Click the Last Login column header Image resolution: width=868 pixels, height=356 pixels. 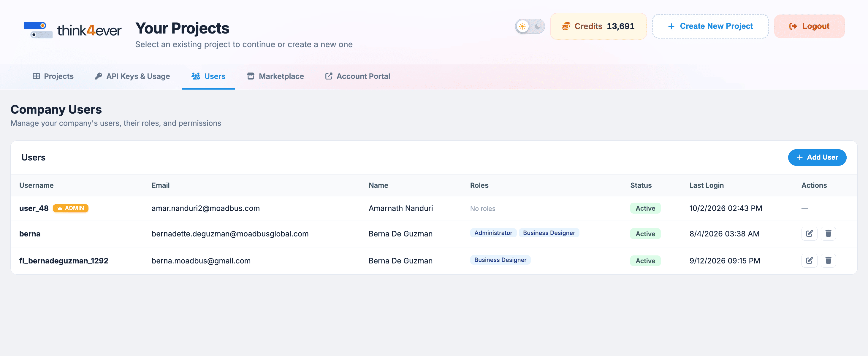(706, 185)
